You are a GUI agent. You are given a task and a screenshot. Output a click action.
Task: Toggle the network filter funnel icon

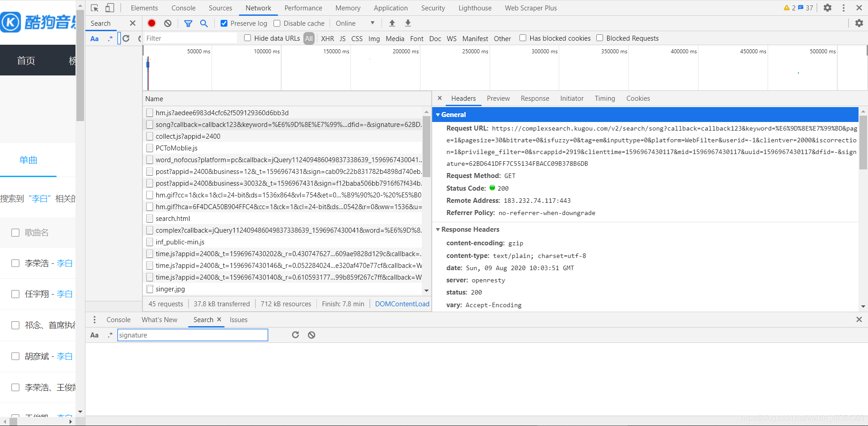tap(189, 23)
